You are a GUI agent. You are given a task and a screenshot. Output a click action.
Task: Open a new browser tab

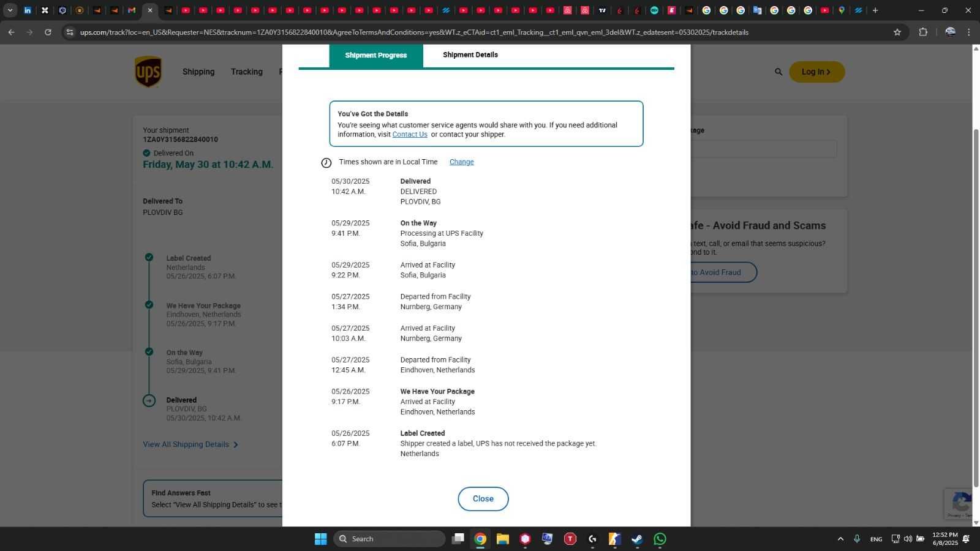tap(875, 10)
